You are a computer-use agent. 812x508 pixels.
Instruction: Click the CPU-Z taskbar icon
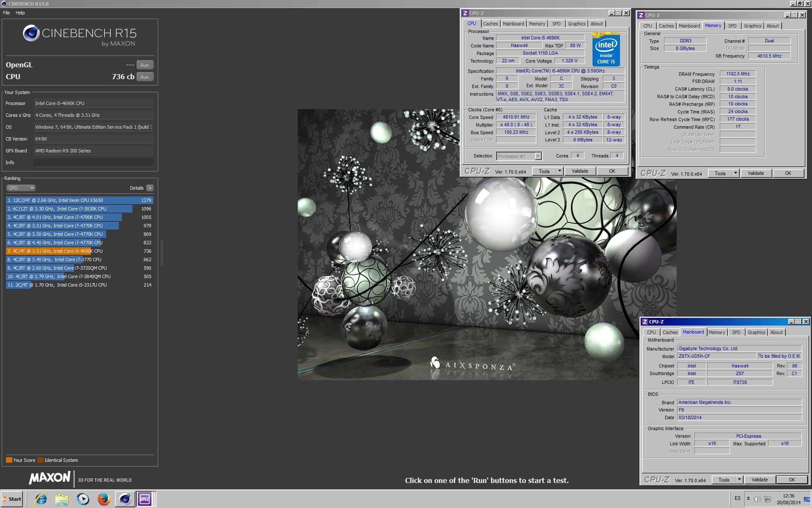(145, 499)
